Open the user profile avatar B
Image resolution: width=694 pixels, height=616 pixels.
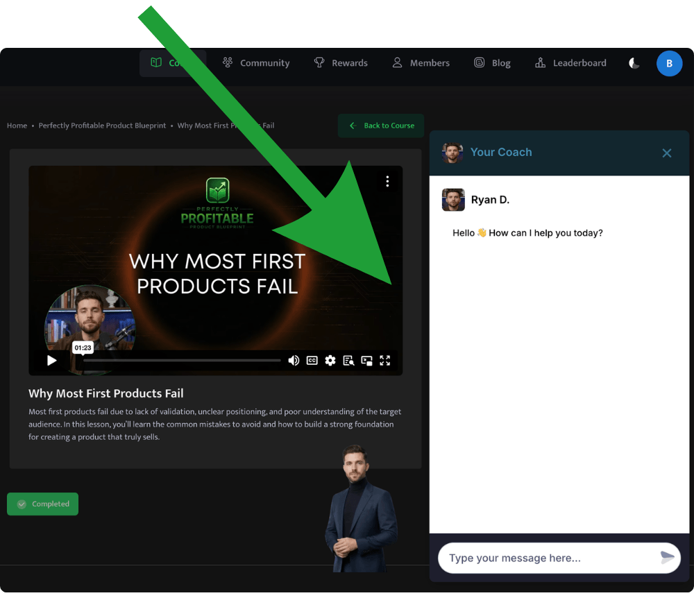coord(669,63)
